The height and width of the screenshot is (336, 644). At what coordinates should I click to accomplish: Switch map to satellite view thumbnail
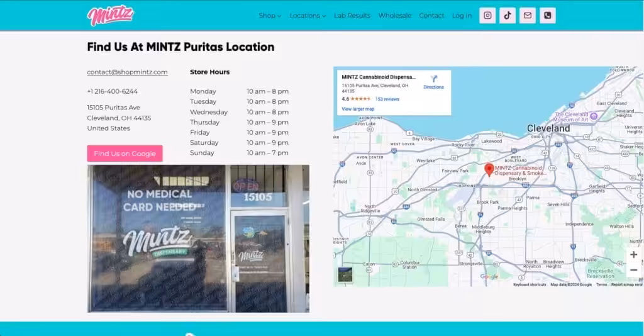pos(345,275)
